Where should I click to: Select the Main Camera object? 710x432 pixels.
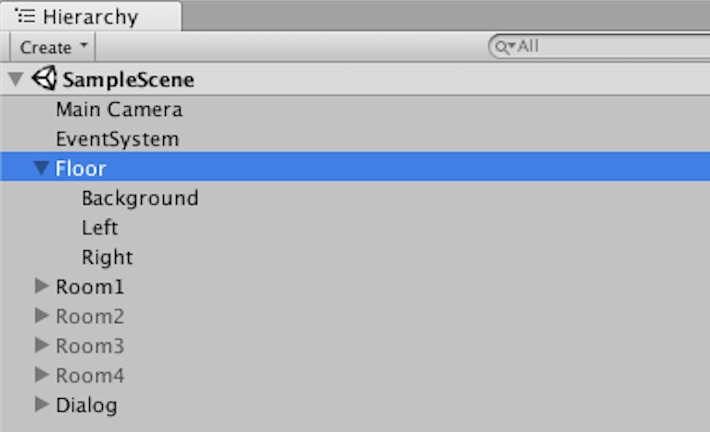click(119, 110)
